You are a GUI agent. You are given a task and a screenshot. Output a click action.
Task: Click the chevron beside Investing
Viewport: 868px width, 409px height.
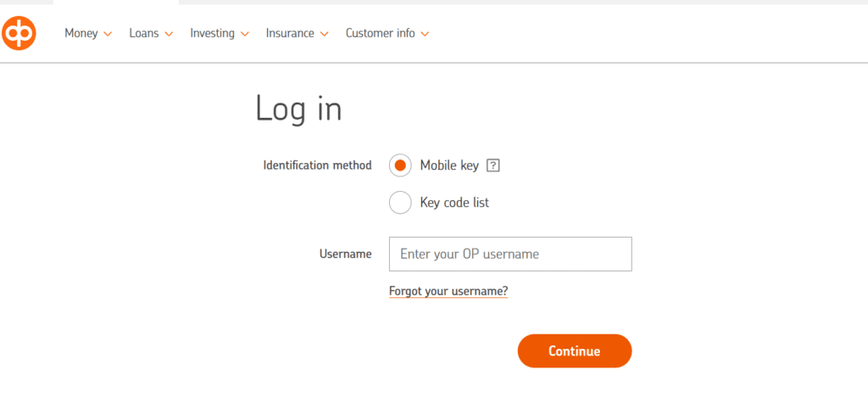(x=245, y=34)
